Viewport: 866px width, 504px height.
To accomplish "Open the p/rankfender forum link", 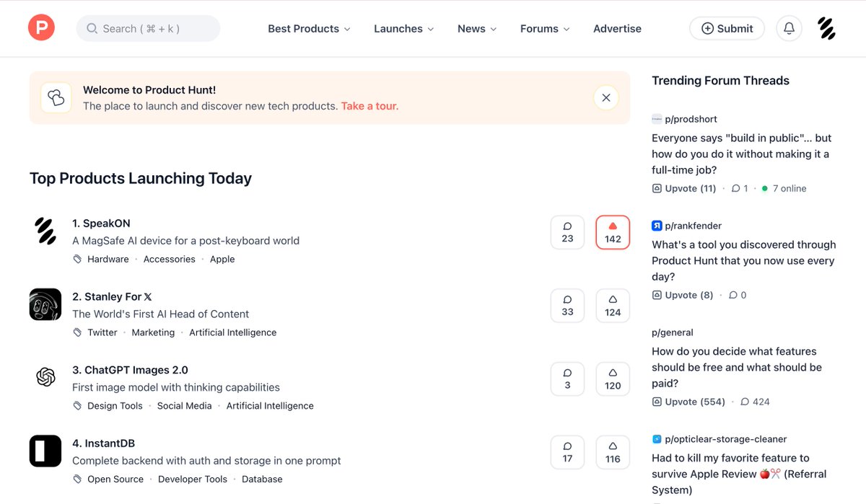I will tap(694, 226).
